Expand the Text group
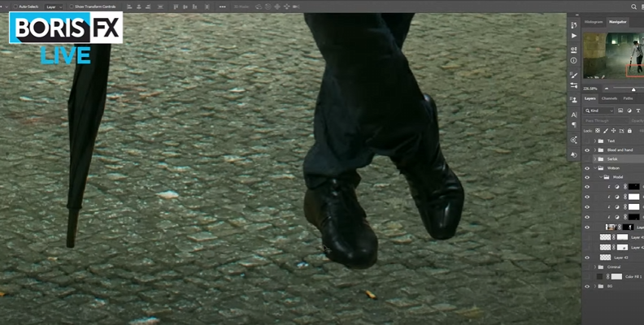The height and width of the screenshot is (325, 644). [x=595, y=141]
